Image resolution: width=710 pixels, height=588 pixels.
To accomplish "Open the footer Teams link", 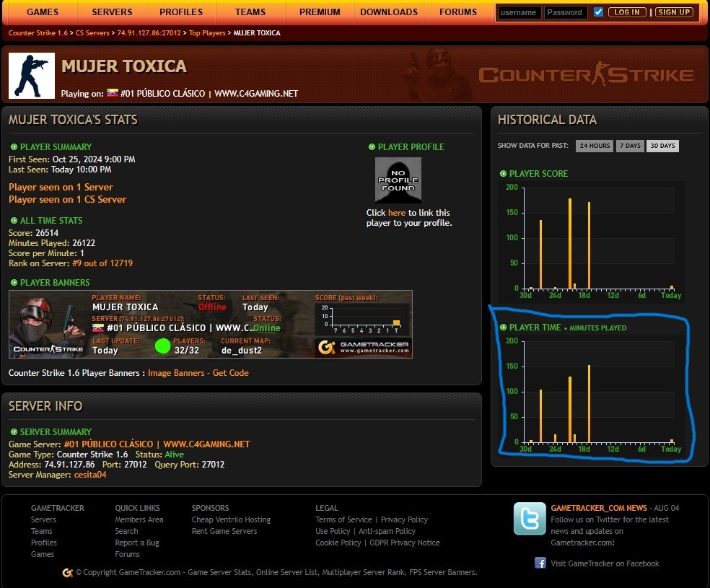I will pos(42,532).
